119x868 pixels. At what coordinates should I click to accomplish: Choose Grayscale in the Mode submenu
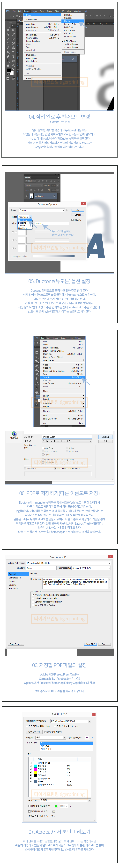pos(73,18)
